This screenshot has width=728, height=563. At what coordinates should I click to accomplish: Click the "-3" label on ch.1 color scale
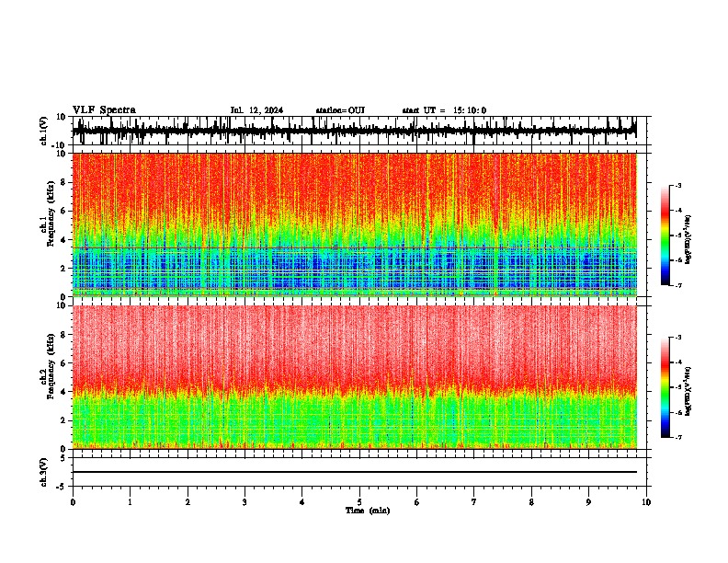coord(678,186)
